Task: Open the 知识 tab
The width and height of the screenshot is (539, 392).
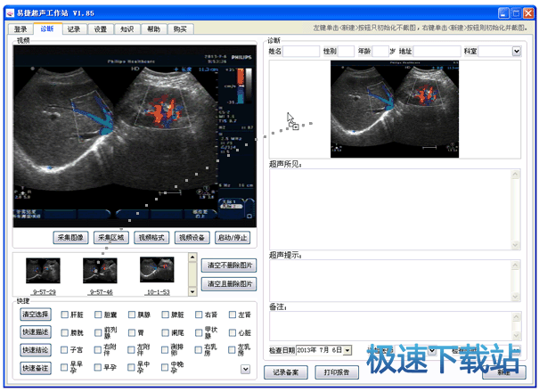Action: pyautogui.click(x=127, y=29)
